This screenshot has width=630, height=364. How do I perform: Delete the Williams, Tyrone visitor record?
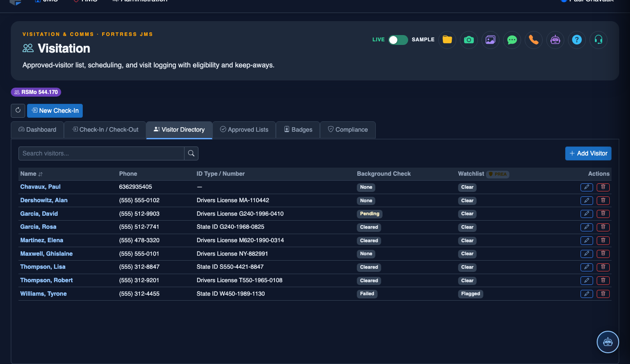[603, 294]
